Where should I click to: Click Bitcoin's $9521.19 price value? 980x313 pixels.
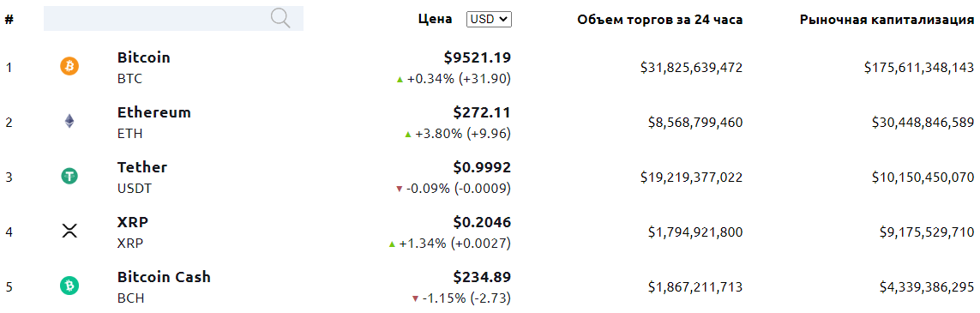pos(478,57)
